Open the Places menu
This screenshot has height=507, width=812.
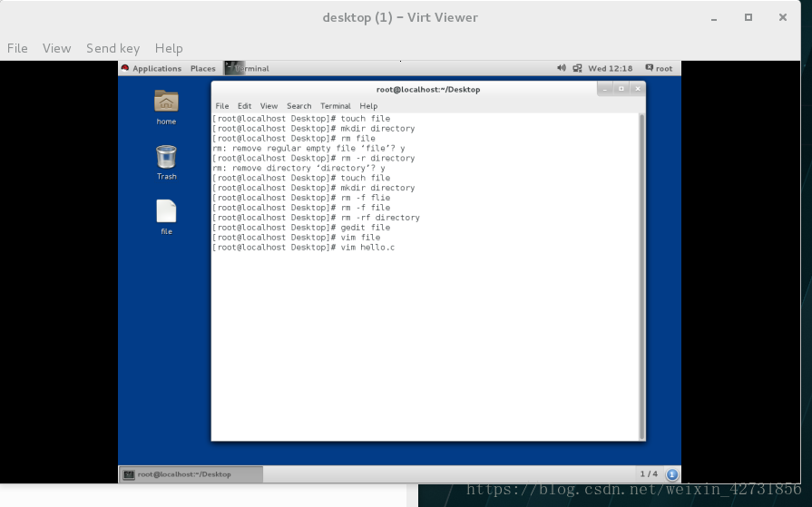[x=203, y=68]
